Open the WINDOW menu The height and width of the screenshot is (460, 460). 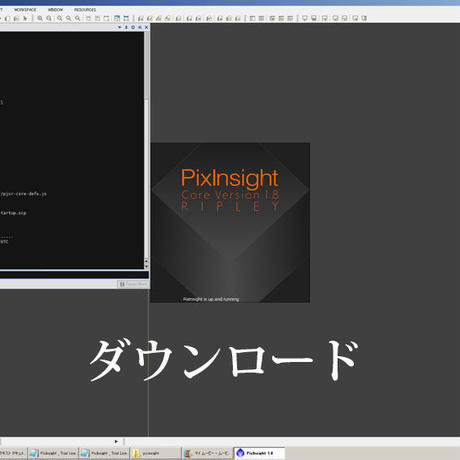[55, 10]
